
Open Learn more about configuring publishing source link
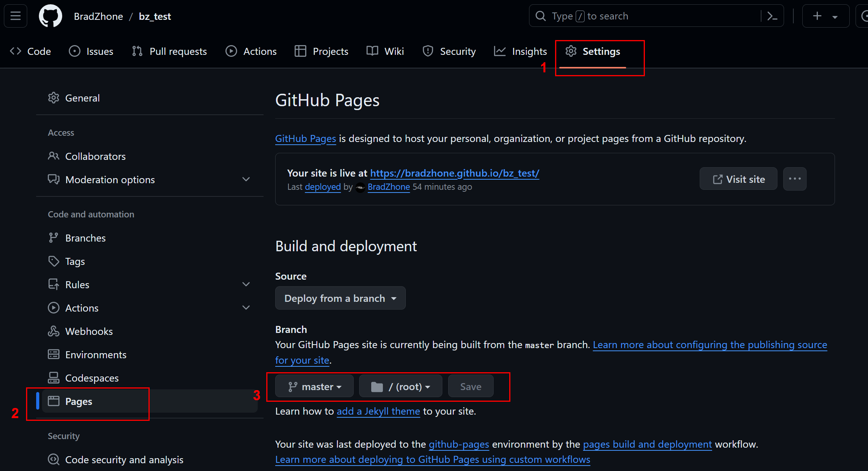coord(710,345)
